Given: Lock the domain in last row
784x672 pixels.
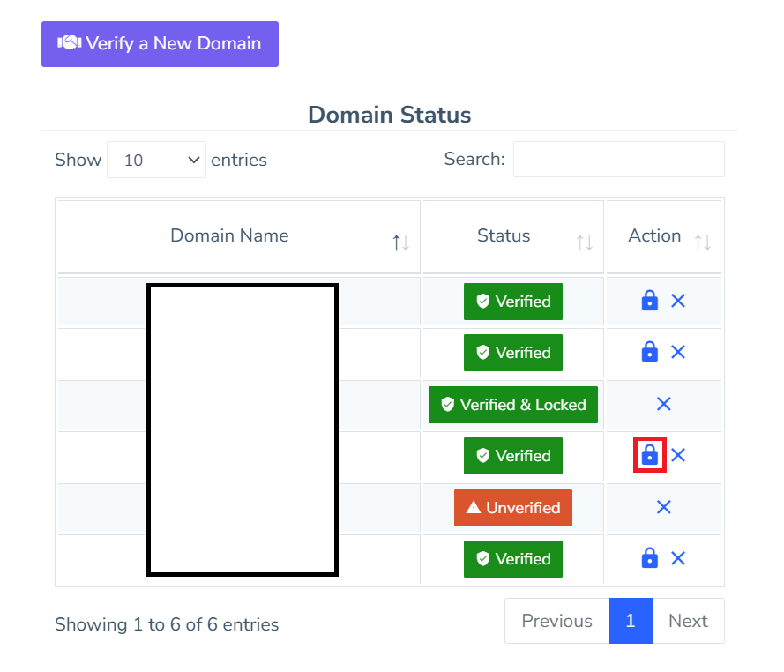Looking at the screenshot, I should pos(649,558).
